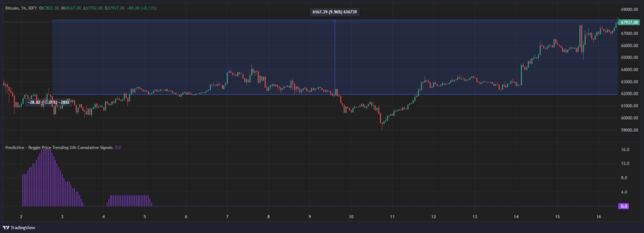Screen dimensions: 644x233
Task: Click 64000.00 on the price scale
Action: 629,69
